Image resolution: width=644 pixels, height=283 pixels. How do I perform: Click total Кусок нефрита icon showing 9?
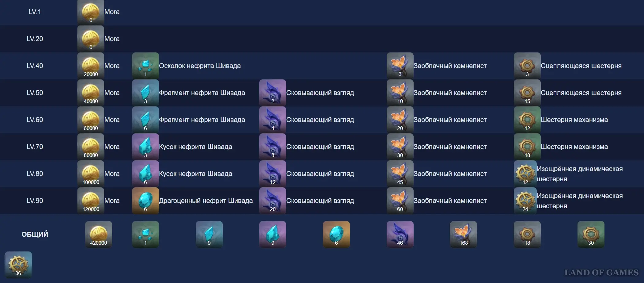[273, 235]
